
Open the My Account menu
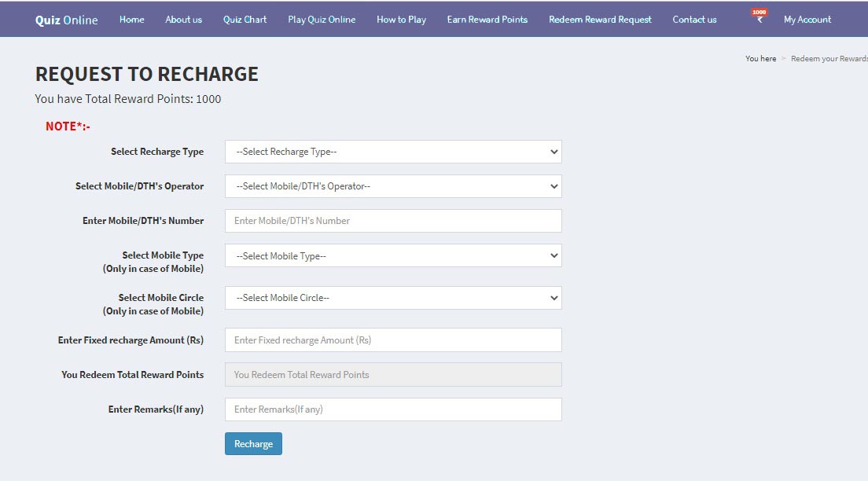(x=807, y=20)
